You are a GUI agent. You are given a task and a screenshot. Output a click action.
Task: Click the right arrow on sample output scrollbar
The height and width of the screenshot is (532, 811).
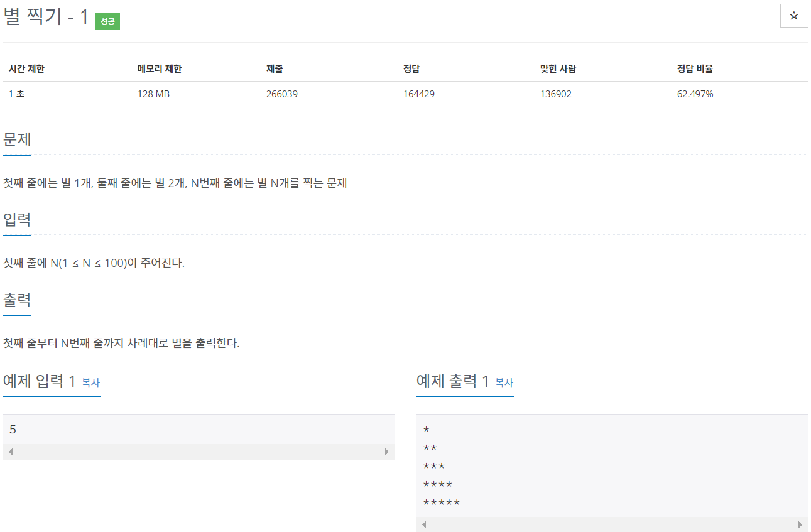tap(801, 523)
